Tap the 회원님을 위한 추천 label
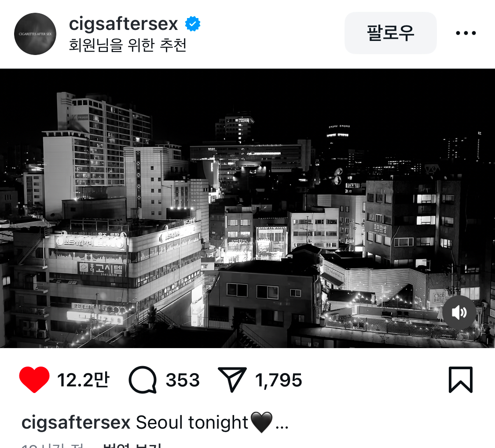The height and width of the screenshot is (448, 495). (128, 45)
